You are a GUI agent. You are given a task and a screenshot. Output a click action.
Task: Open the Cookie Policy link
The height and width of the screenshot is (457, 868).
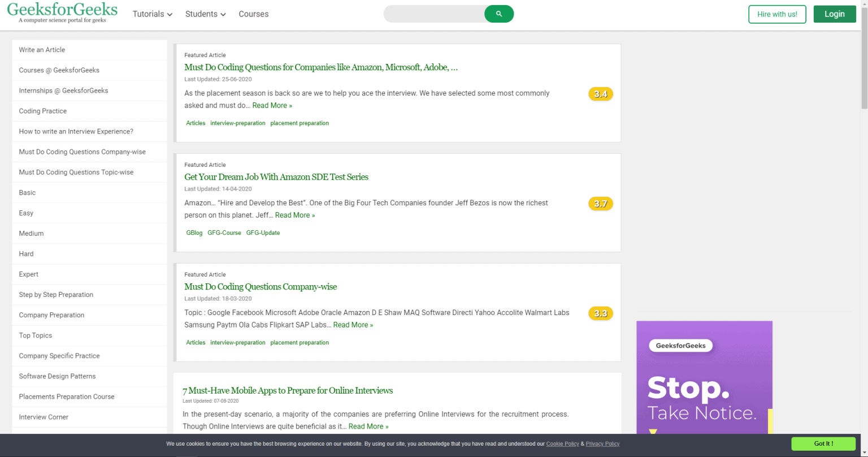coord(562,443)
